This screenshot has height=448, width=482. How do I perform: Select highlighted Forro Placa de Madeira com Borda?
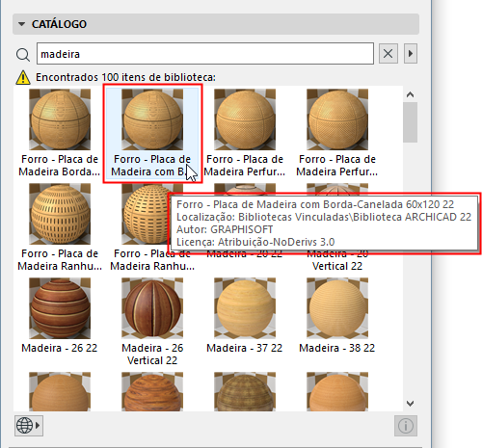click(152, 133)
